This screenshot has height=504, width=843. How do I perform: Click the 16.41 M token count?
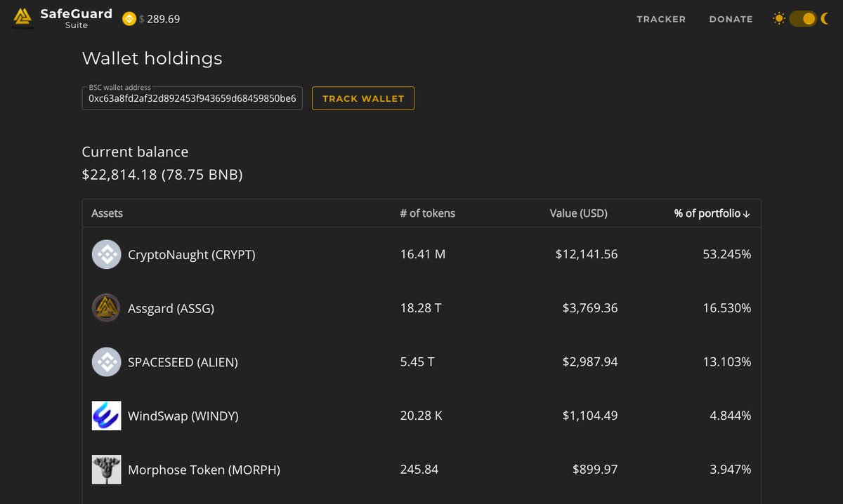[x=423, y=254]
